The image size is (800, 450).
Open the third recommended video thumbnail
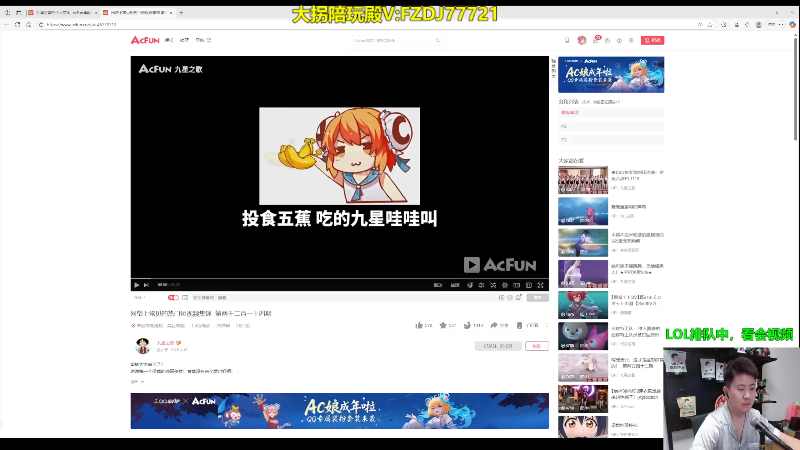(583, 242)
